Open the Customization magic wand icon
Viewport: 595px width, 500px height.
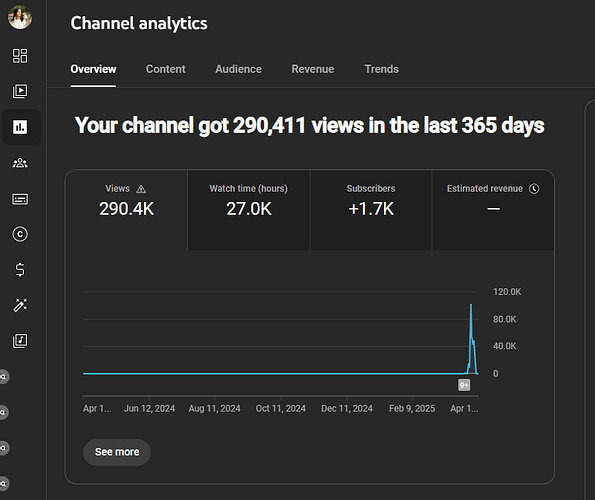20,305
